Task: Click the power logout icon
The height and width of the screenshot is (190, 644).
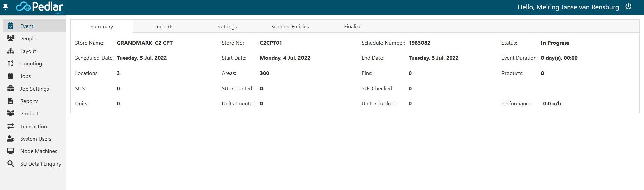Action: point(628,7)
